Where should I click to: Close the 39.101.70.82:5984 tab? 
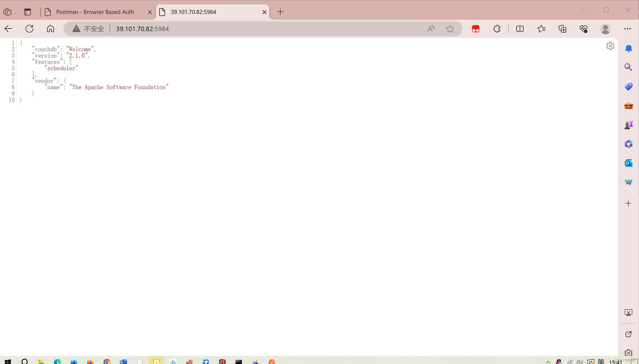[x=264, y=12]
